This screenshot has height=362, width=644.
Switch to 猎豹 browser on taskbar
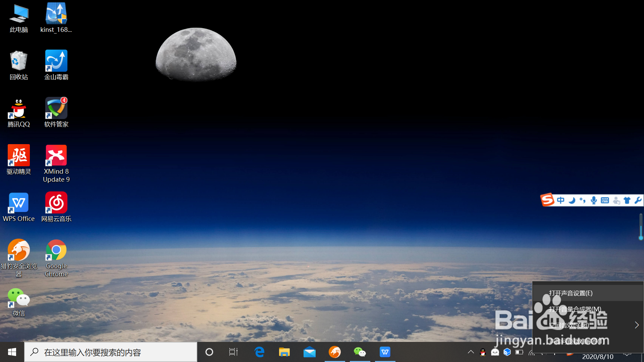tap(335, 352)
